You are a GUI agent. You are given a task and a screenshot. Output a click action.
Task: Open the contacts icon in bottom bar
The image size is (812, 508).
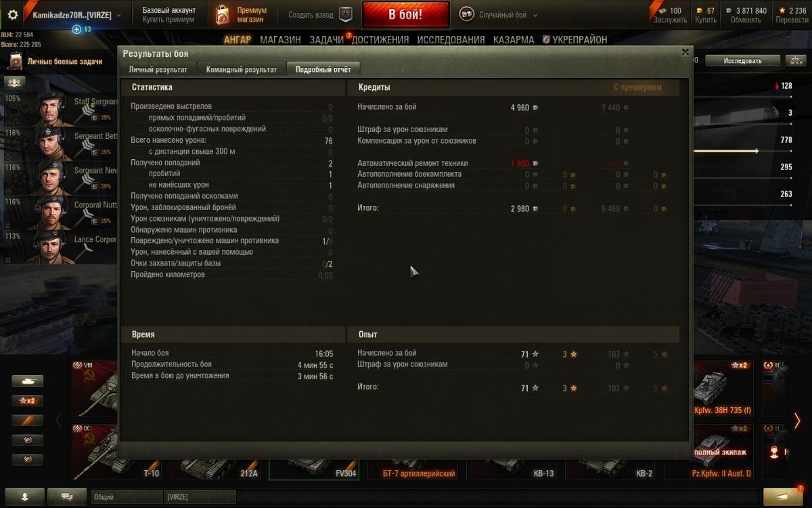(x=25, y=496)
